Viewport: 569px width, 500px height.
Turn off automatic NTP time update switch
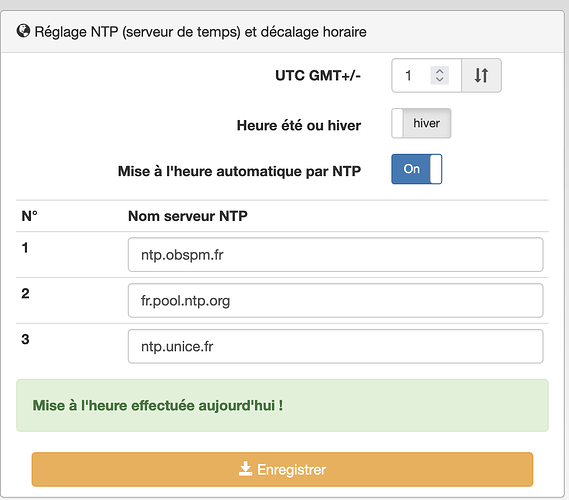[x=417, y=169]
